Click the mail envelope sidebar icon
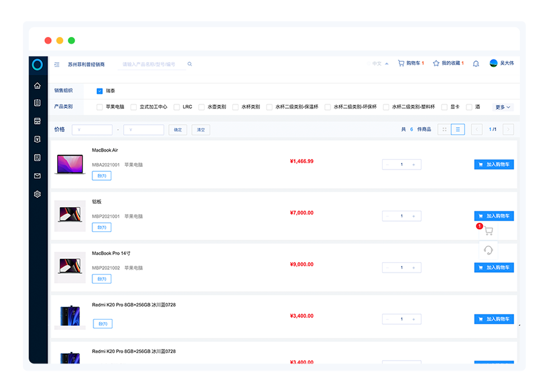Viewport: 549px width, 392px height. coord(37,176)
